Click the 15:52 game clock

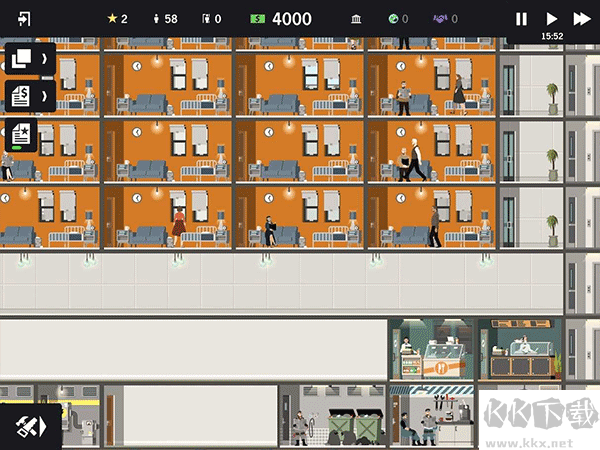(552, 36)
